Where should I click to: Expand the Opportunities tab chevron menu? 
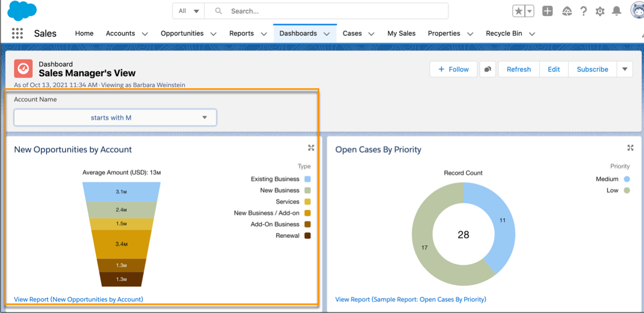(213, 34)
